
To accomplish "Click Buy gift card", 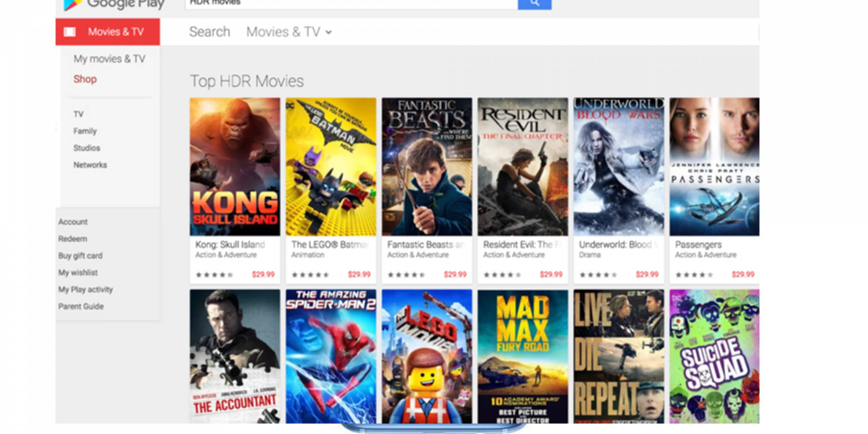I will pyautogui.click(x=80, y=255).
